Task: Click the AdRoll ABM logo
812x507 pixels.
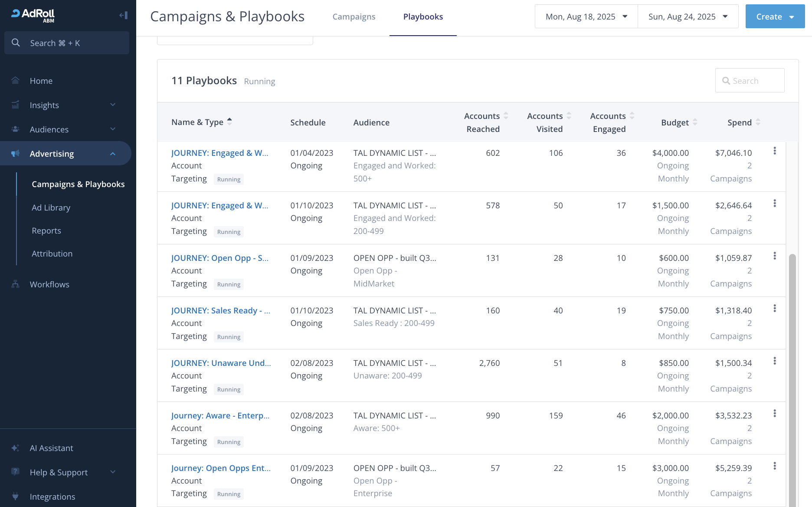Action: click(x=33, y=16)
